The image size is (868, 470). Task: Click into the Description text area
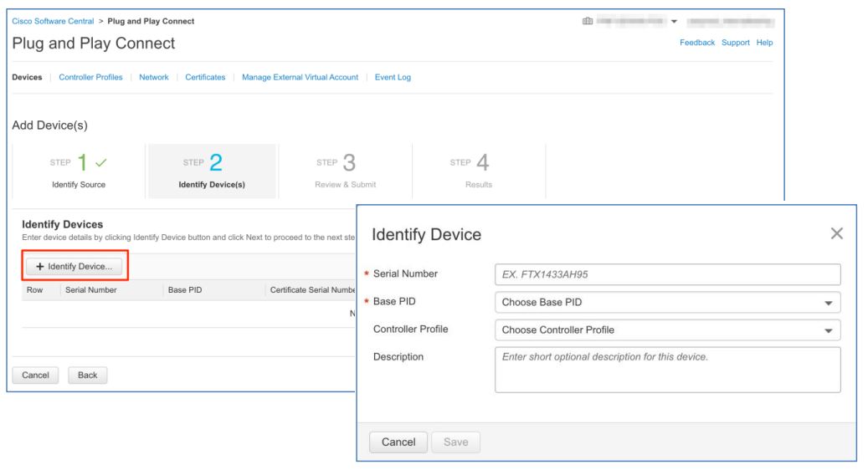(x=667, y=370)
